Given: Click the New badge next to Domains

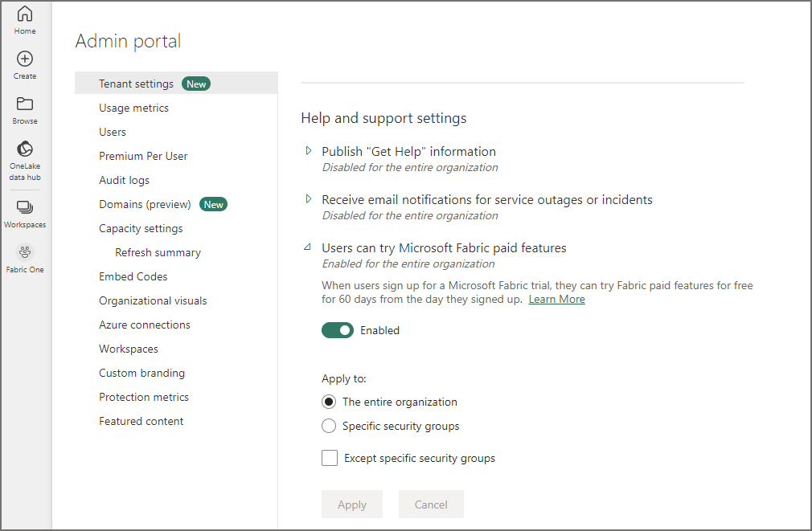Looking at the screenshot, I should pyautogui.click(x=213, y=204).
